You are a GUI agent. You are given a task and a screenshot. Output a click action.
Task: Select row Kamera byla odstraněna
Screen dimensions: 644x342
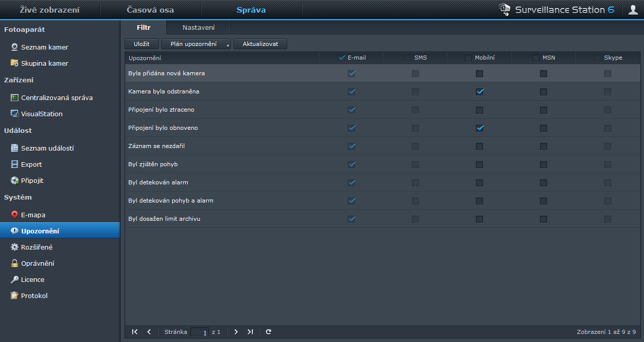click(383, 92)
